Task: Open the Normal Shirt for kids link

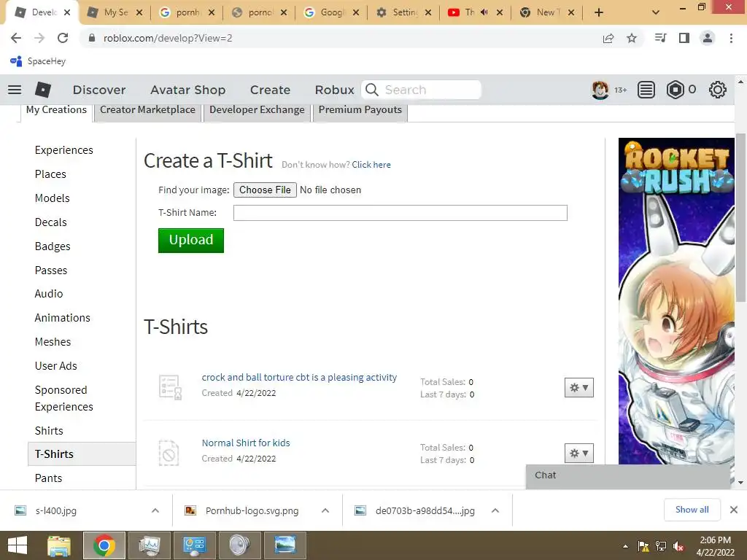Action: tap(246, 443)
